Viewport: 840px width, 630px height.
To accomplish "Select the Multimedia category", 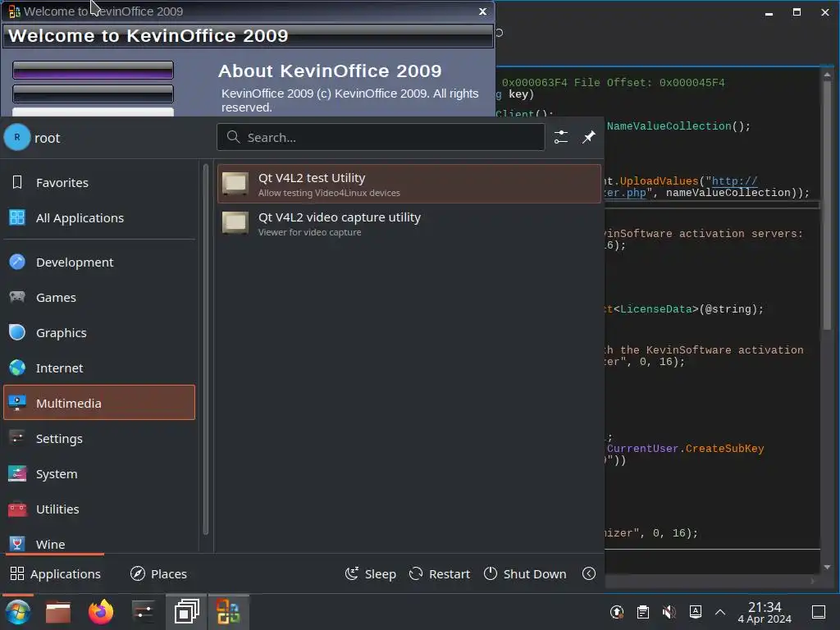I will tap(99, 402).
